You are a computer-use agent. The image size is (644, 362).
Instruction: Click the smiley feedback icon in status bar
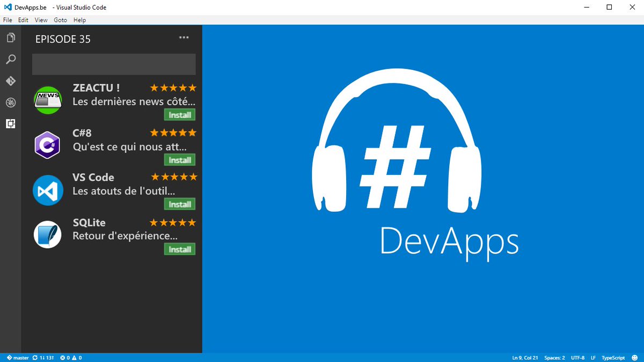(x=635, y=358)
